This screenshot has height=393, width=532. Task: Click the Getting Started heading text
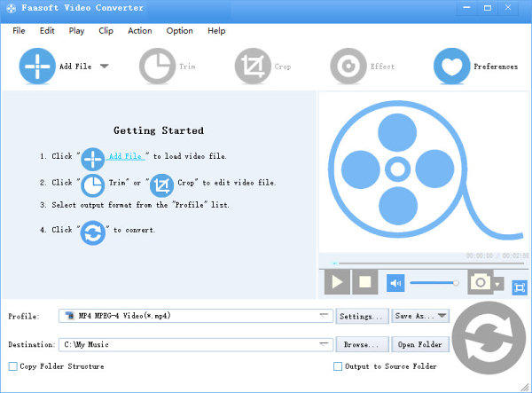tap(159, 130)
